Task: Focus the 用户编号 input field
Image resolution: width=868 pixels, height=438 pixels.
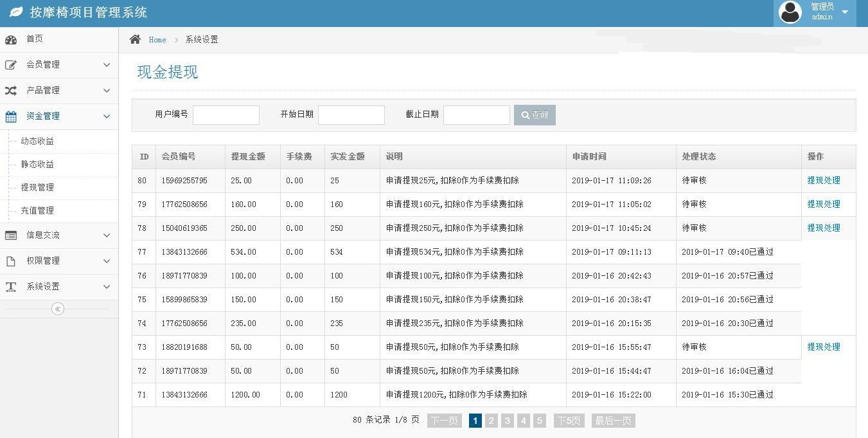Action: click(226, 115)
